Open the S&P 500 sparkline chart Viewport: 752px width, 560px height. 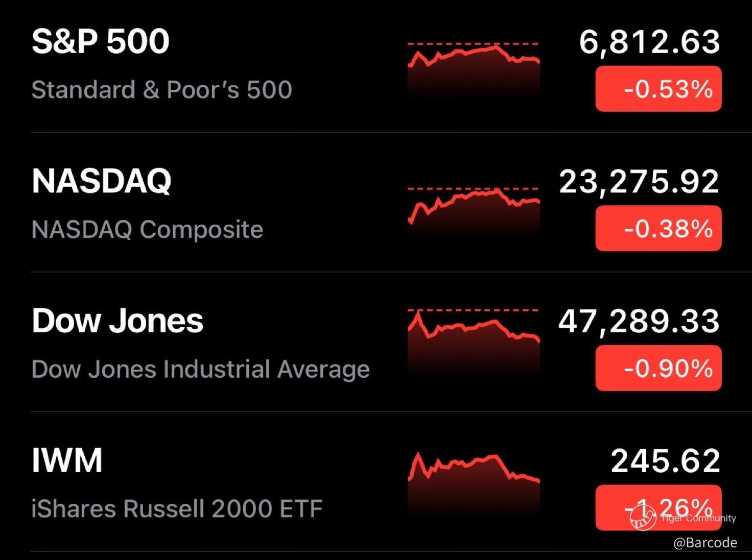pos(474,69)
